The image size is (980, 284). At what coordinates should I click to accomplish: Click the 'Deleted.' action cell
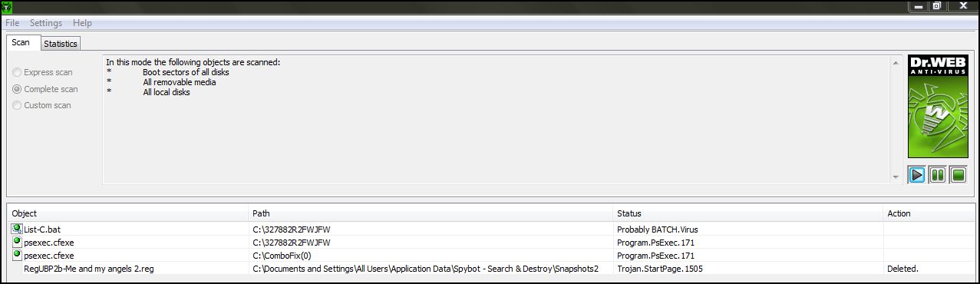902,269
